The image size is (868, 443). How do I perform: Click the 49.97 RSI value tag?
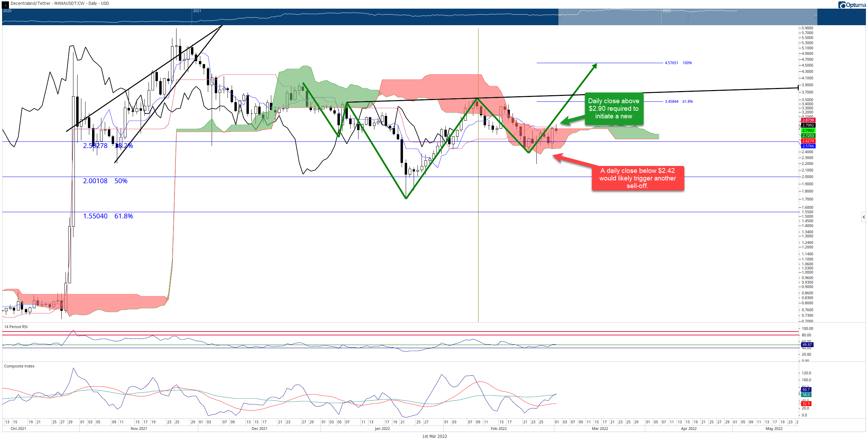click(807, 345)
